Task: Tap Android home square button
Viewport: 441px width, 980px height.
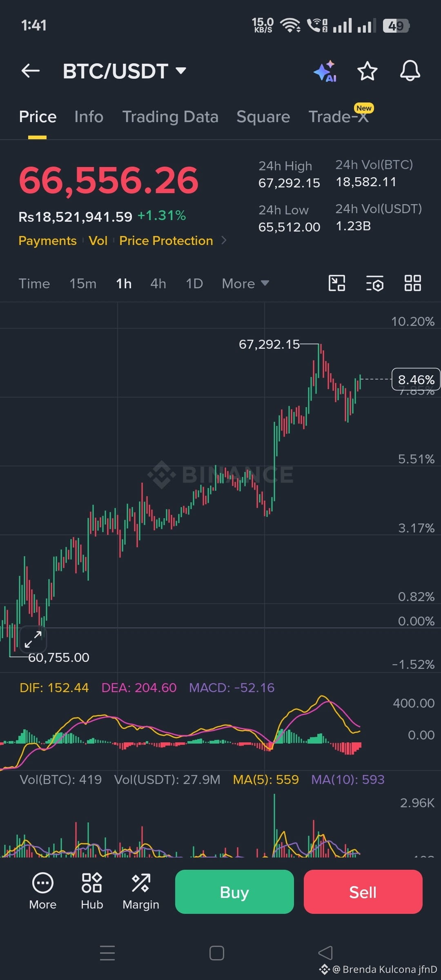Action: tap(217, 953)
